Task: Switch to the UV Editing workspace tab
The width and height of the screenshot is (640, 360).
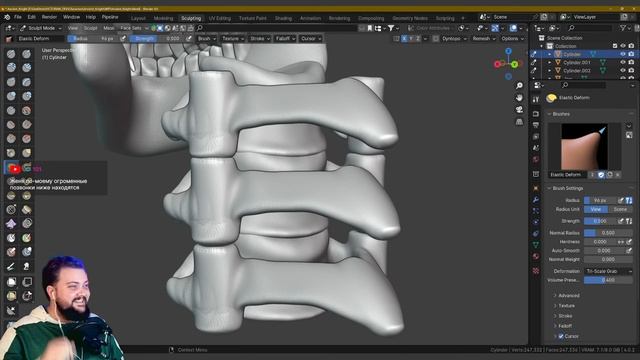Action: (220, 18)
